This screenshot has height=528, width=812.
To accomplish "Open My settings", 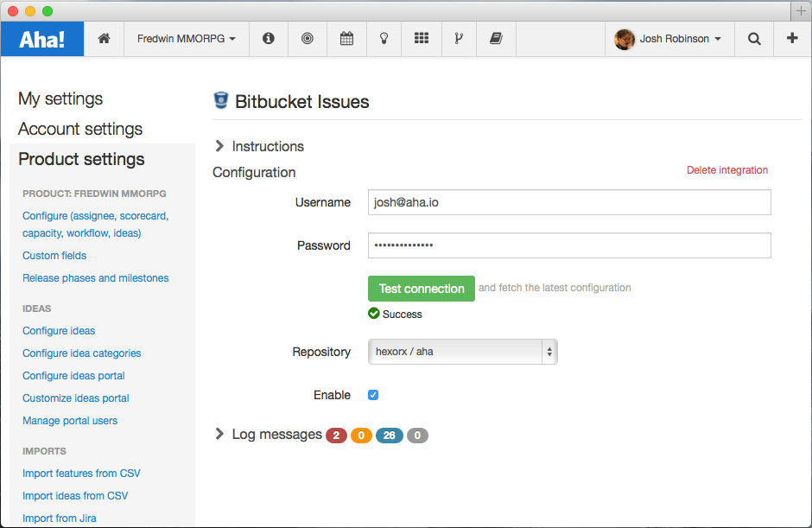I will pos(60,99).
